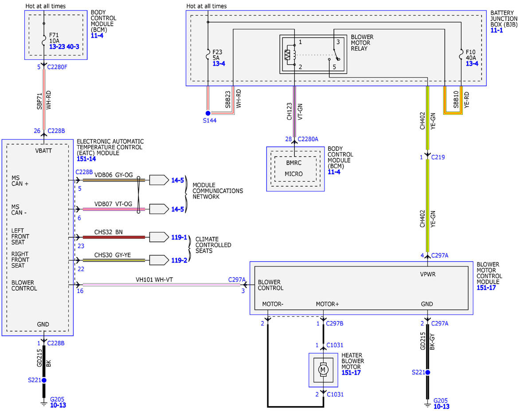Click the S144 splice dot
This screenshot has width=532, height=411.
coord(208,113)
